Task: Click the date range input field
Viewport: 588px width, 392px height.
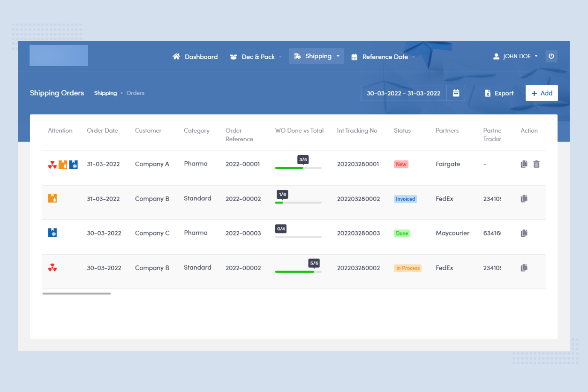Action: coord(403,93)
